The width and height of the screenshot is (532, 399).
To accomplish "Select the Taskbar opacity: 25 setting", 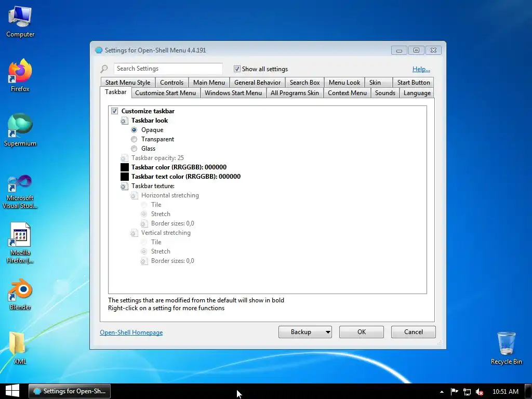I will (x=157, y=158).
